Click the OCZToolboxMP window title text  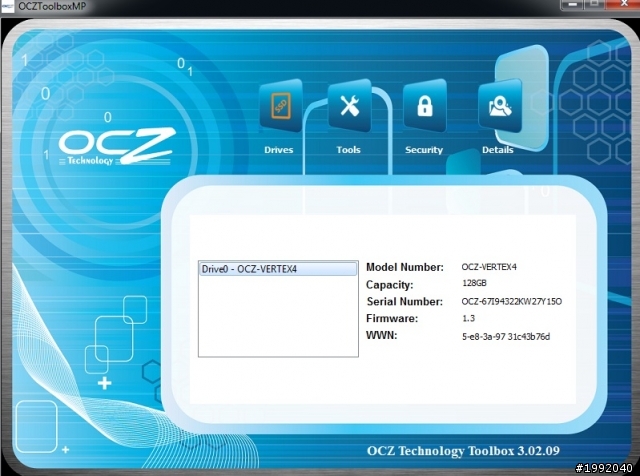pos(52,7)
